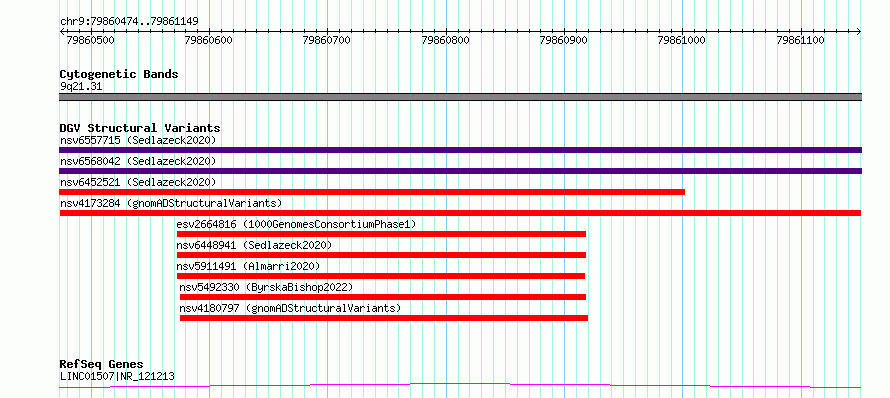Select the red bar for nsv4173284

460,213
